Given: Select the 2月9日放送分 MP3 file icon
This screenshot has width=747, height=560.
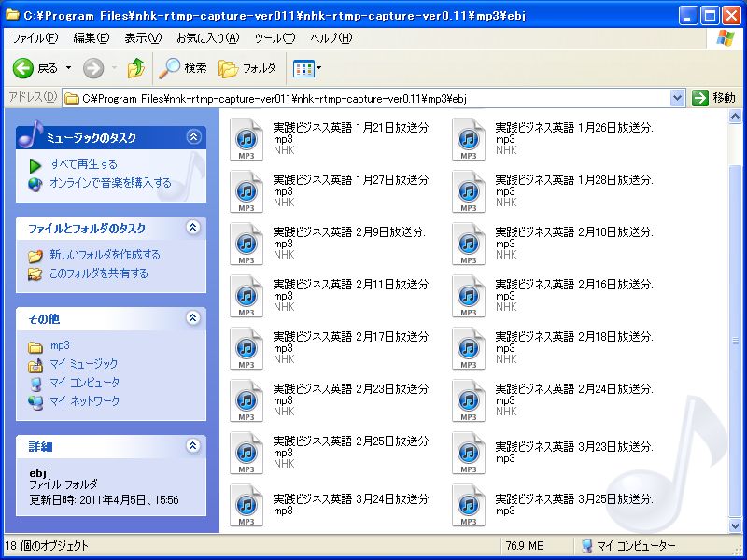Looking at the screenshot, I should coord(247,245).
